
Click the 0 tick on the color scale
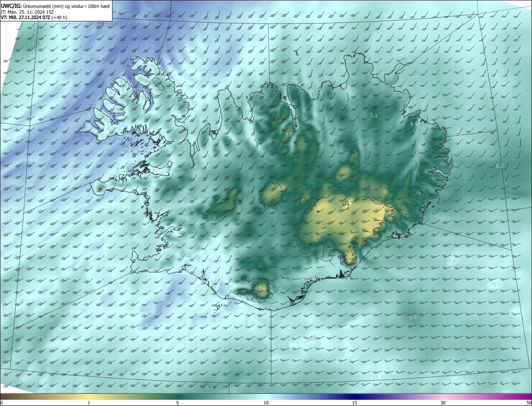2,403
